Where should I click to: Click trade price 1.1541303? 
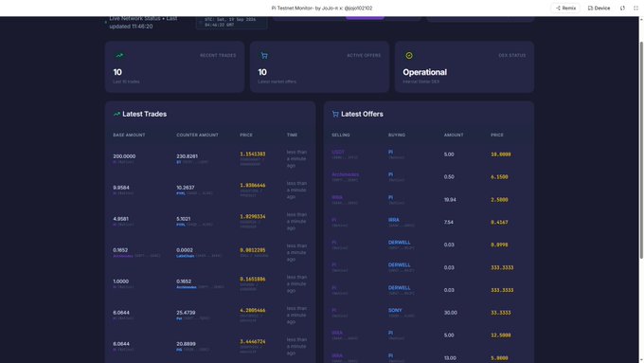point(253,154)
